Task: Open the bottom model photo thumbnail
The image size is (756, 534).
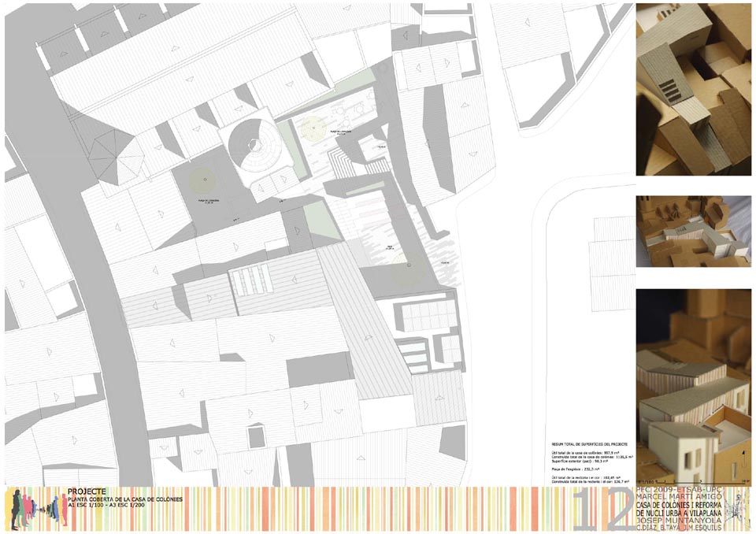Action: (692, 387)
